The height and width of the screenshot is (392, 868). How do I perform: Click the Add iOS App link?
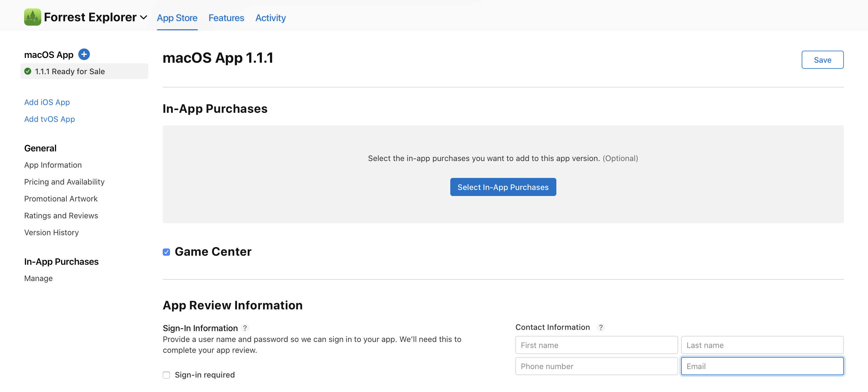tap(47, 102)
